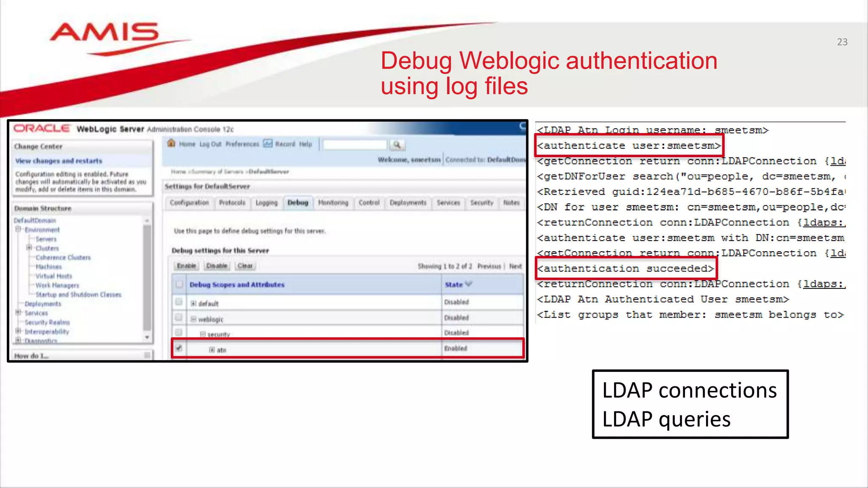Check the default debug scope checkbox
Screen dimensions: 868x488
(x=179, y=302)
